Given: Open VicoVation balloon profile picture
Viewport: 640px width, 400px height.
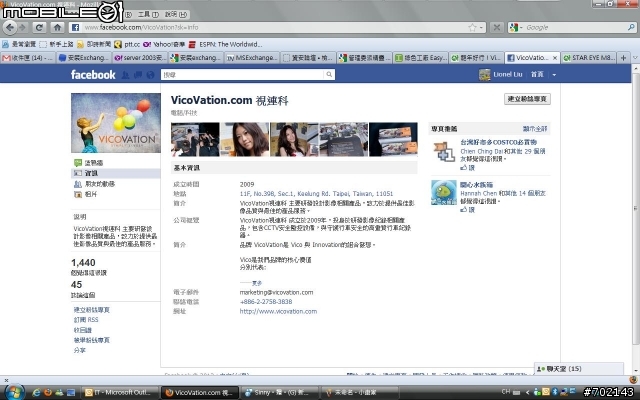Looking at the screenshot, I should (x=116, y=123).
